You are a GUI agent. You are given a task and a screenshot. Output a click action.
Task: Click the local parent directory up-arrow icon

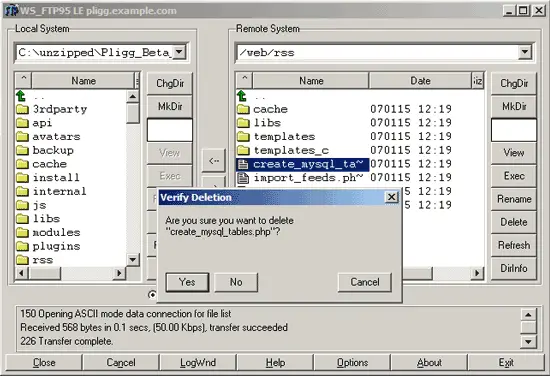(x=21, y=95)
